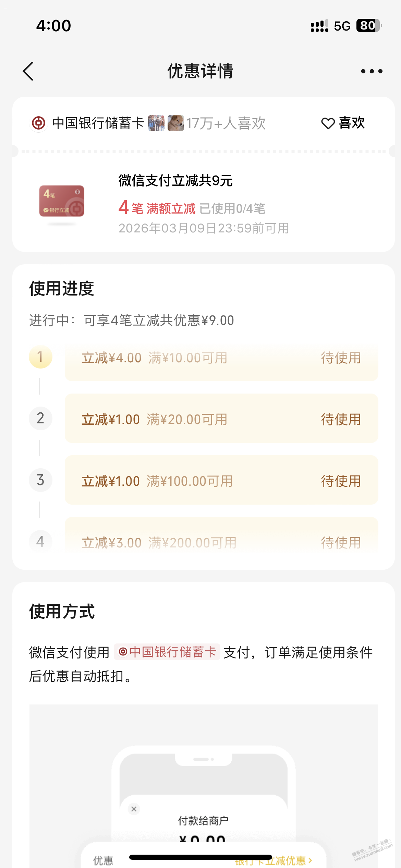Open the 立减¥1.00 满¥20.00 coupon row

(x=221, y=419)
